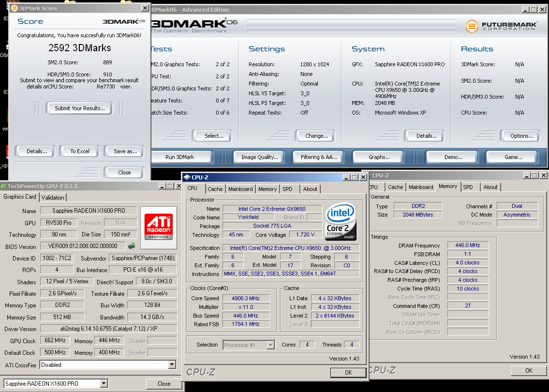This screenshot has height=392, width=549.
Task: Click the Level 2 cache 2 x 6144 KBytes value
Action: 335,315
